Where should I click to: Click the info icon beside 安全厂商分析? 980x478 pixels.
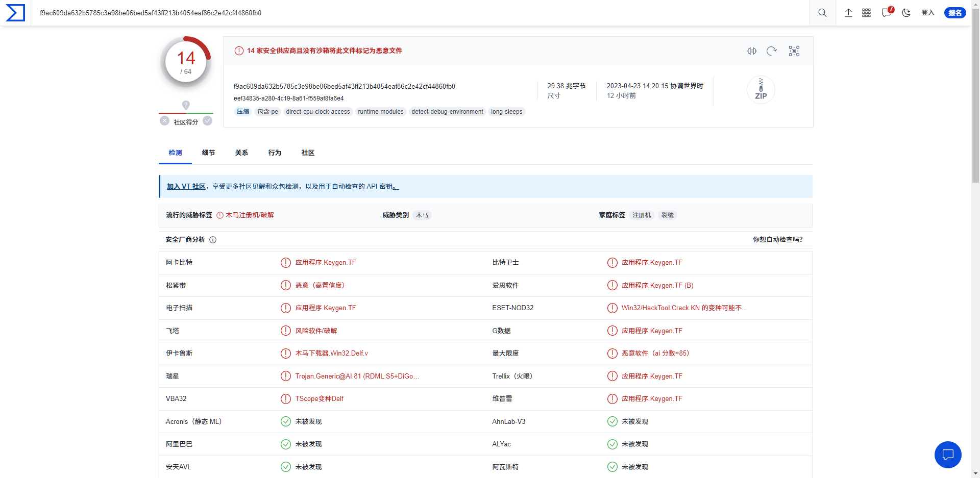click(213, 240)
